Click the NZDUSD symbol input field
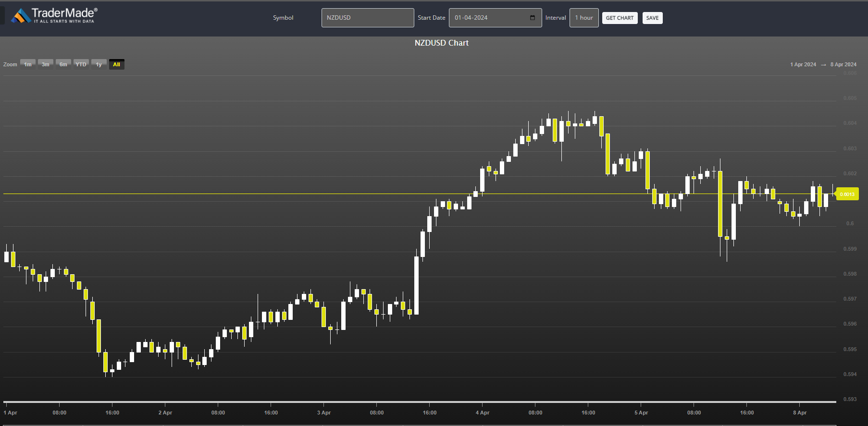Screen dimensions: 868x426 (x=368, y=18)
